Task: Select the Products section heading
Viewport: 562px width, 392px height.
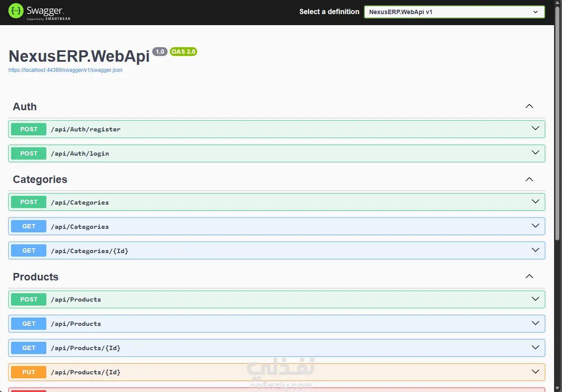Action: point(36,277)
